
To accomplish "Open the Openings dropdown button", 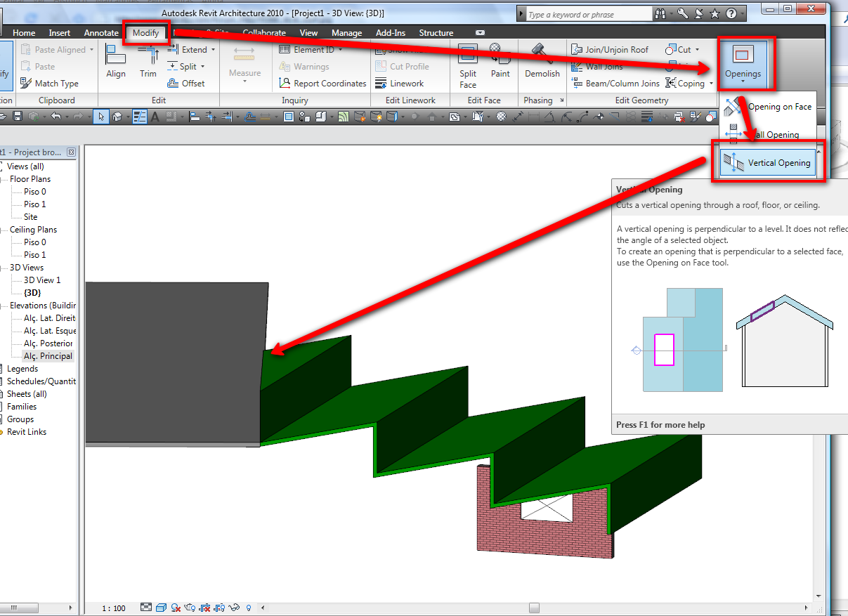I will [x=743, y=65].
